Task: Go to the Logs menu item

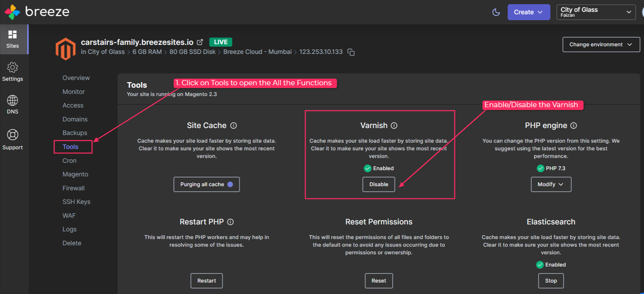Action: (x=69, y=229)
